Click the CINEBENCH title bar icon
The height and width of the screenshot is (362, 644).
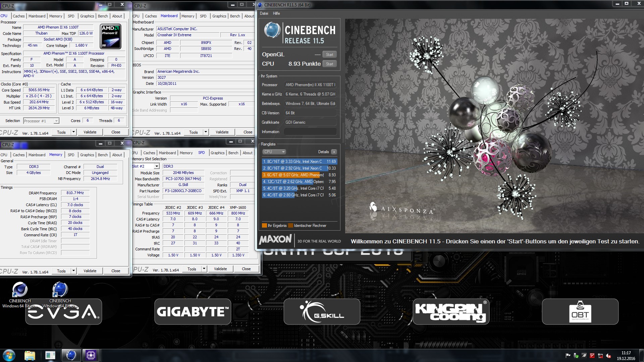coord(260,5)
